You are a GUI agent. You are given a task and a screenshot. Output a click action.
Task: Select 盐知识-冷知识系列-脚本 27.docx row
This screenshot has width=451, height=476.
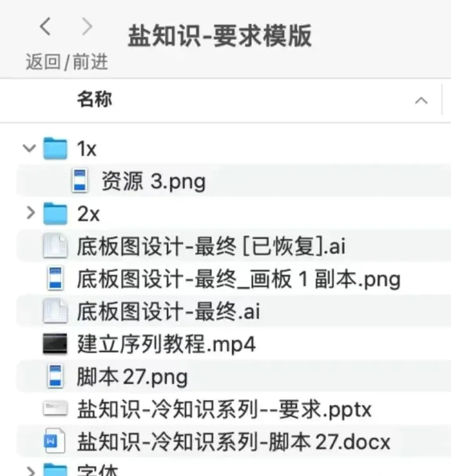click(233, 441)
